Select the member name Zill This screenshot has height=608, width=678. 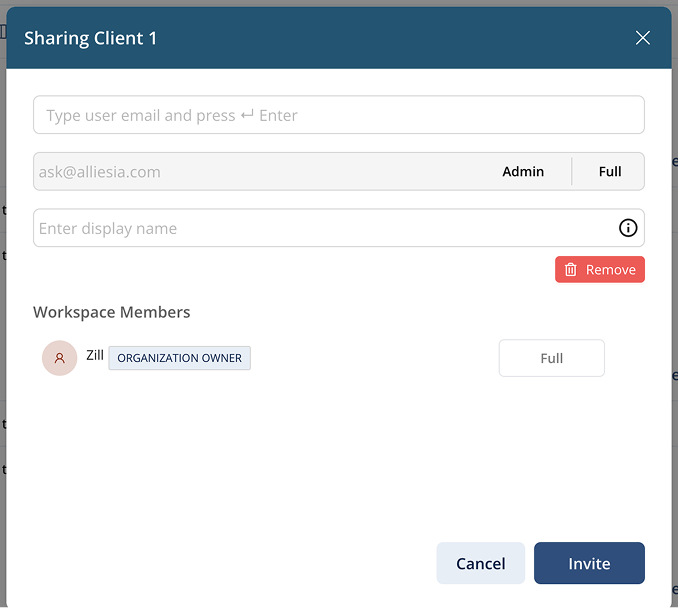[95, 355]
